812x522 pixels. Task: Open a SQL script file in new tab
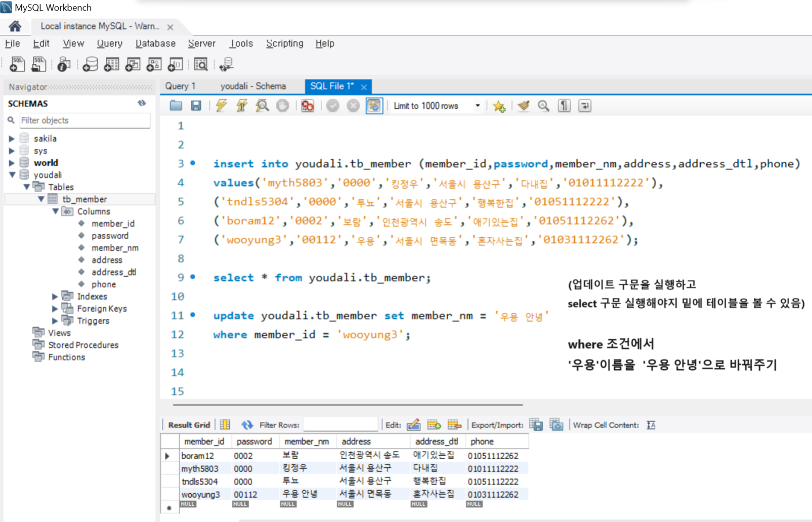(x=39, y=64)
